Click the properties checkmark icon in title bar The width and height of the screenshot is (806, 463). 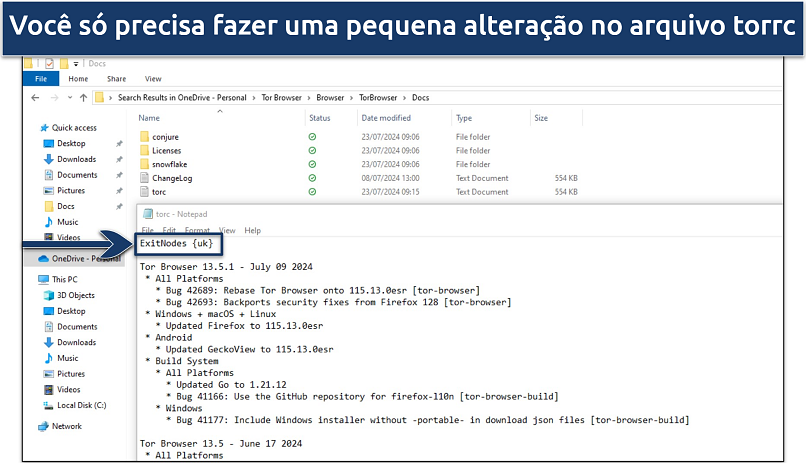[49, 64]
